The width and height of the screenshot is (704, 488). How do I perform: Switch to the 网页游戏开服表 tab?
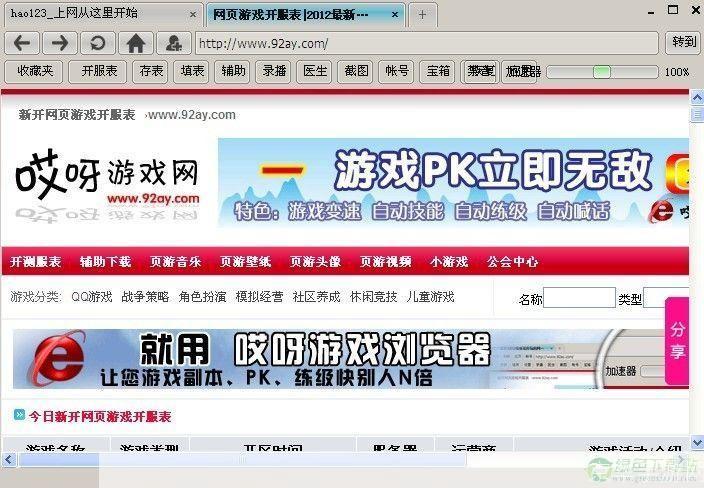305,14
